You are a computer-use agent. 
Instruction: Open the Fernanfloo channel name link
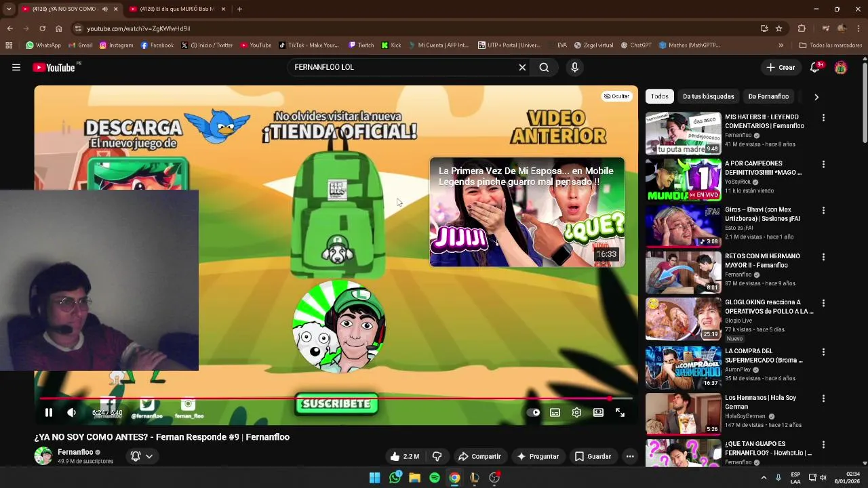[75, 452]
